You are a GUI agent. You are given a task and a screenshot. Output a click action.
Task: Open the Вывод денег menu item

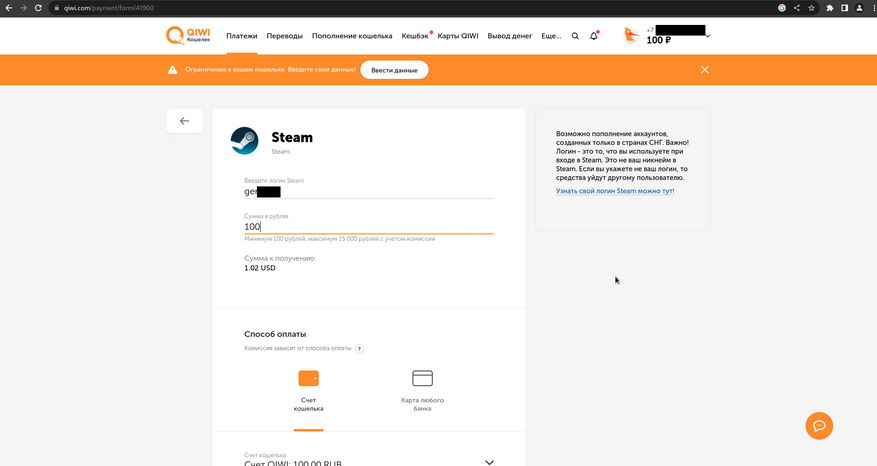click(x=510, y=36)
